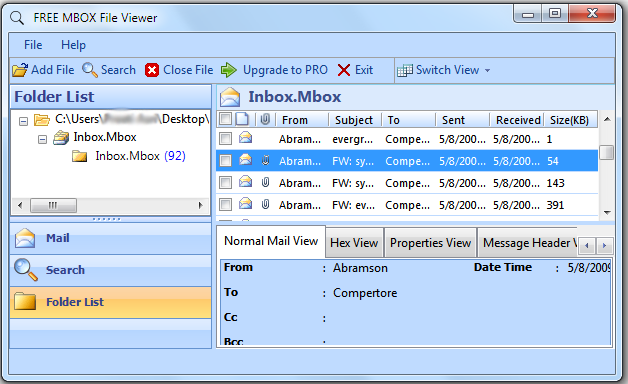The height and width of the screenshot is (384, 628).
Task: Click the recipient name Compertore in preview
Action: click(365, 293)
